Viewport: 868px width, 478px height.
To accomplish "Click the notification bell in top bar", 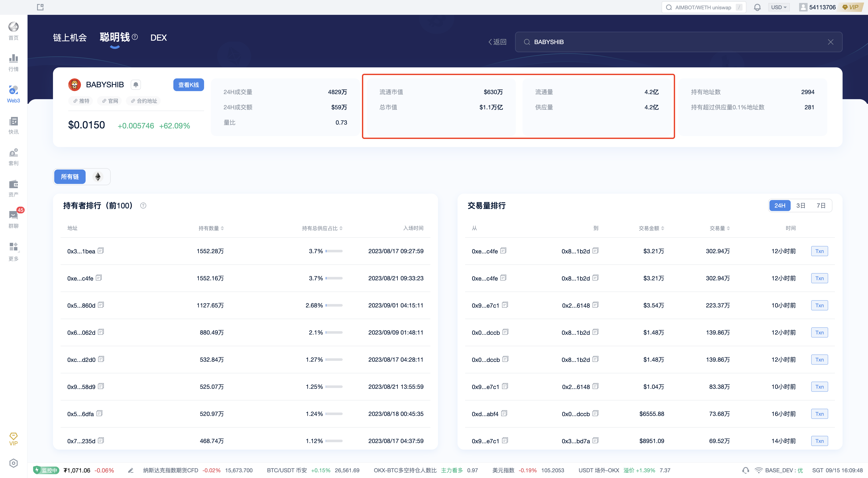I will (x=757, y=7).
